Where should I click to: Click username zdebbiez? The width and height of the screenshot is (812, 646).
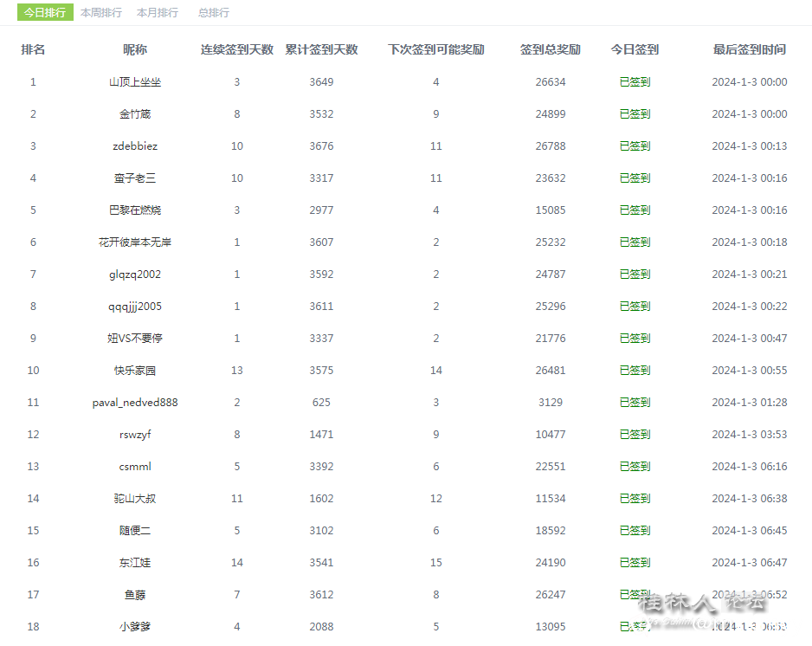tap(134, 145)
